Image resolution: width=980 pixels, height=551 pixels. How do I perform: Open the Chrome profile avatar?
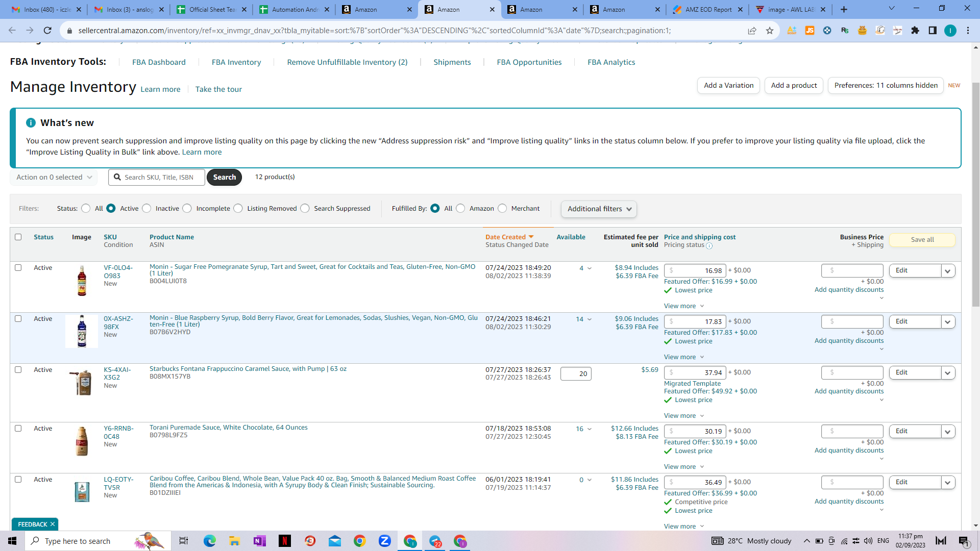(x=950, y=31)
